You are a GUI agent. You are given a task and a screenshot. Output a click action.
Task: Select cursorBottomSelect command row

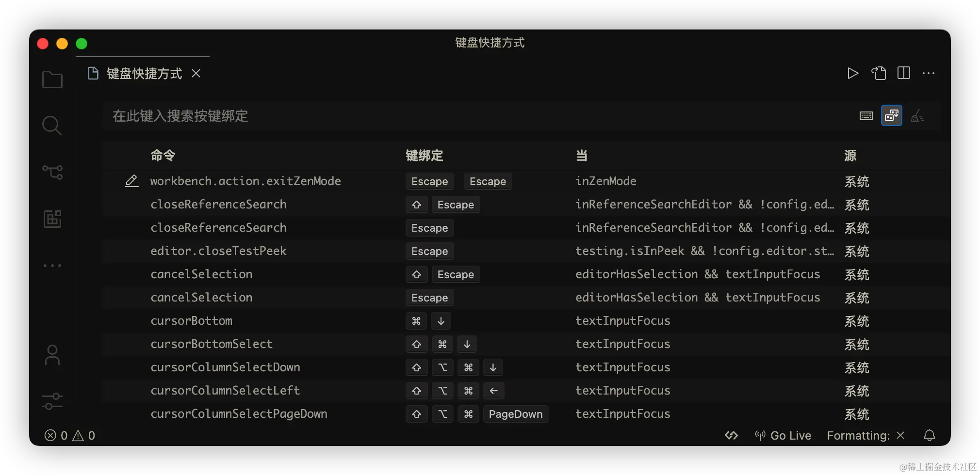(x=526, y=344)
